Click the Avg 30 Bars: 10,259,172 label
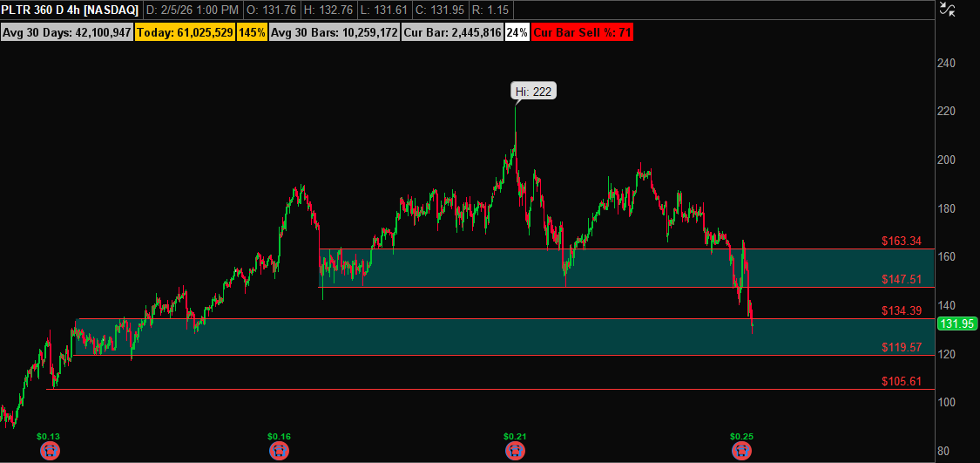The image size is (980, 463). (334, 32)
